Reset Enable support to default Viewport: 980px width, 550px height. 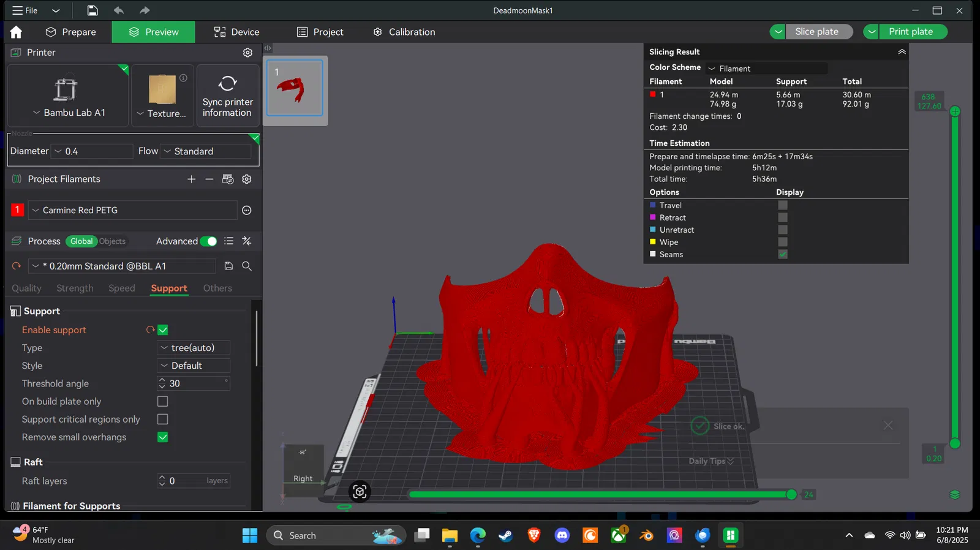point(150,330)
